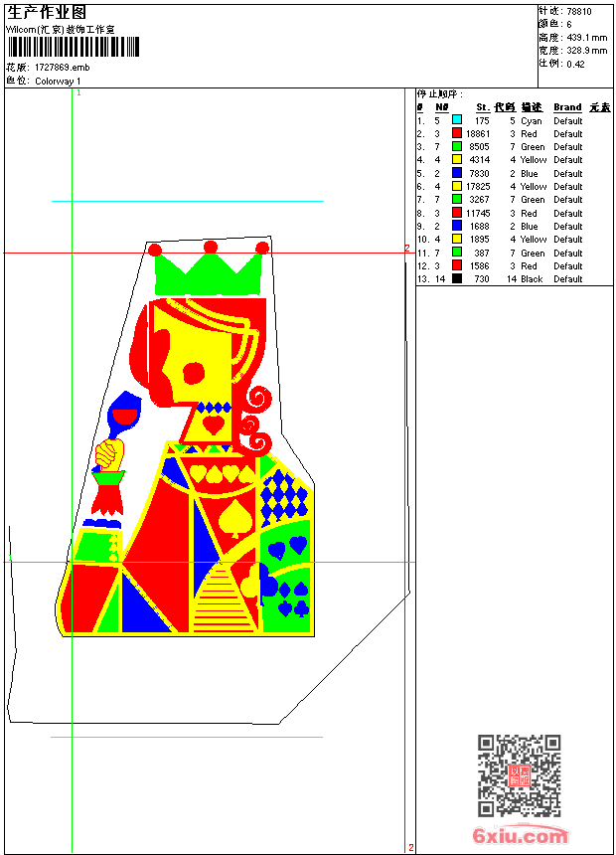Select the stitch count '3267'
This screenshot has width=616, height=855.
(479, 200)
